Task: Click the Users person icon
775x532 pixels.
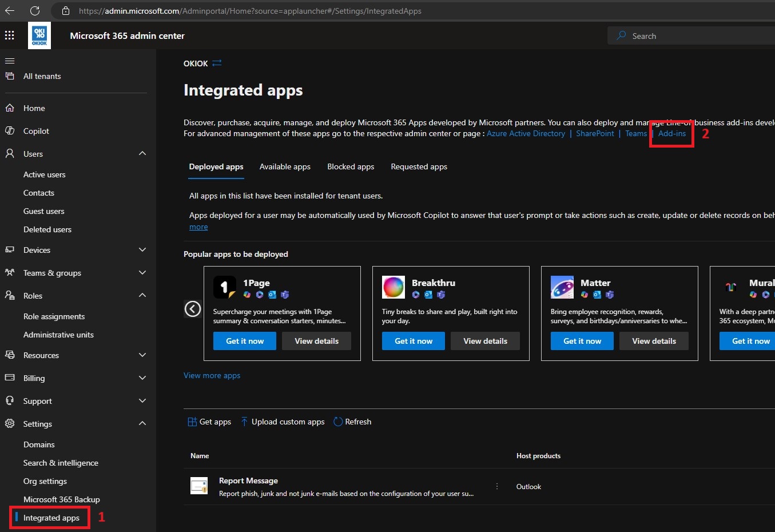Action: click(x=10, y=154)
